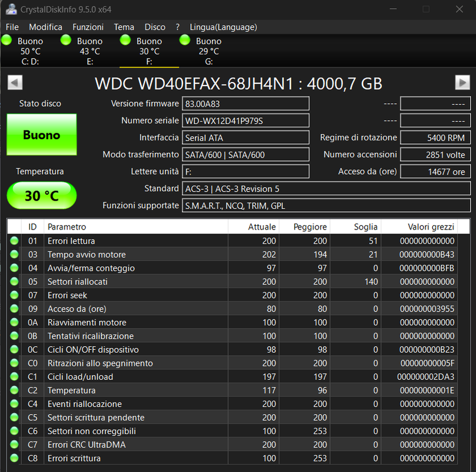Click the transfer mode field SATA/600
Viewport: 476px width, 472px height.
[246, 155]
